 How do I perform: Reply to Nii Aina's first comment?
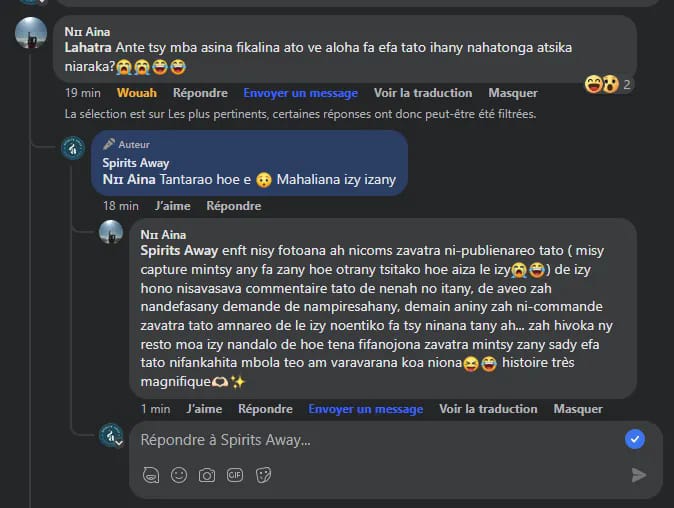(x=200, y=93)
